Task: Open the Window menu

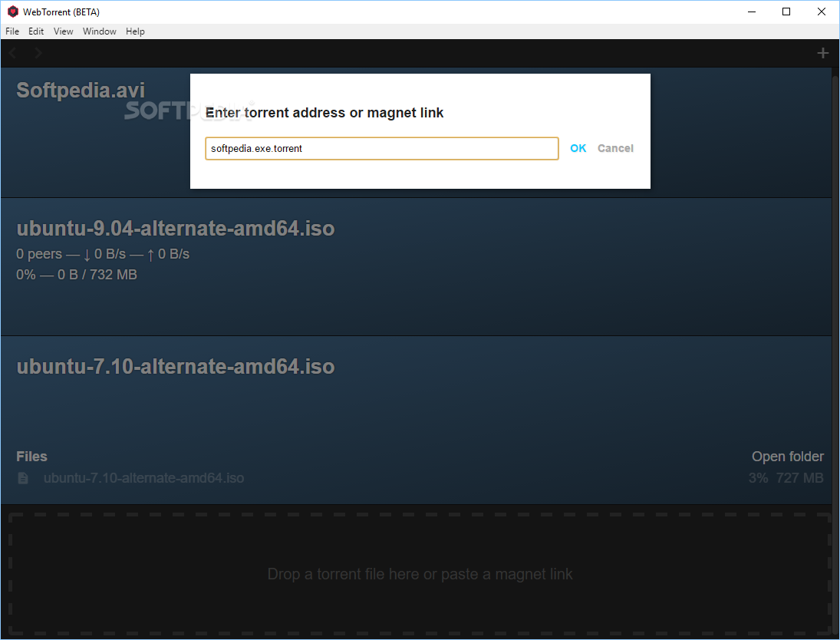Action: click(100, 31)
